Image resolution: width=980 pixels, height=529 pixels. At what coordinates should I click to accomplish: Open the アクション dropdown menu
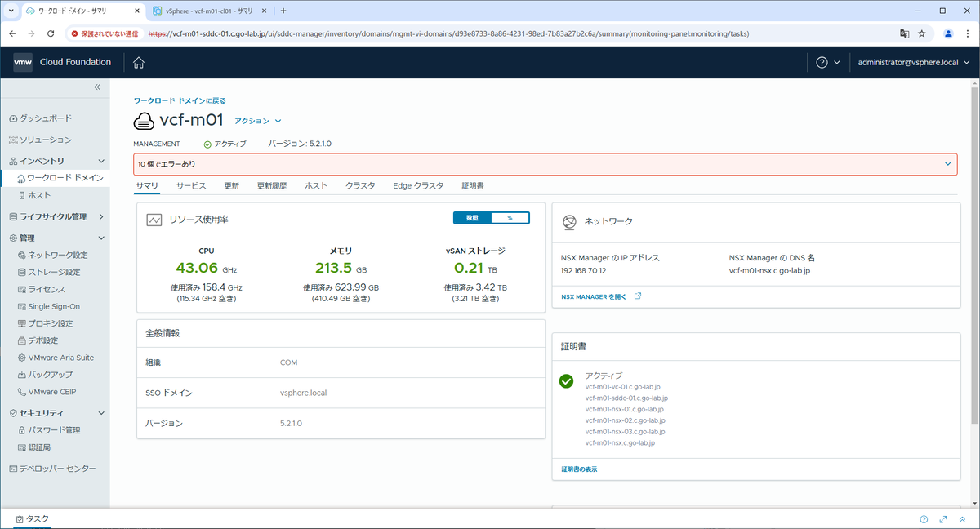[x=258, y=121]
